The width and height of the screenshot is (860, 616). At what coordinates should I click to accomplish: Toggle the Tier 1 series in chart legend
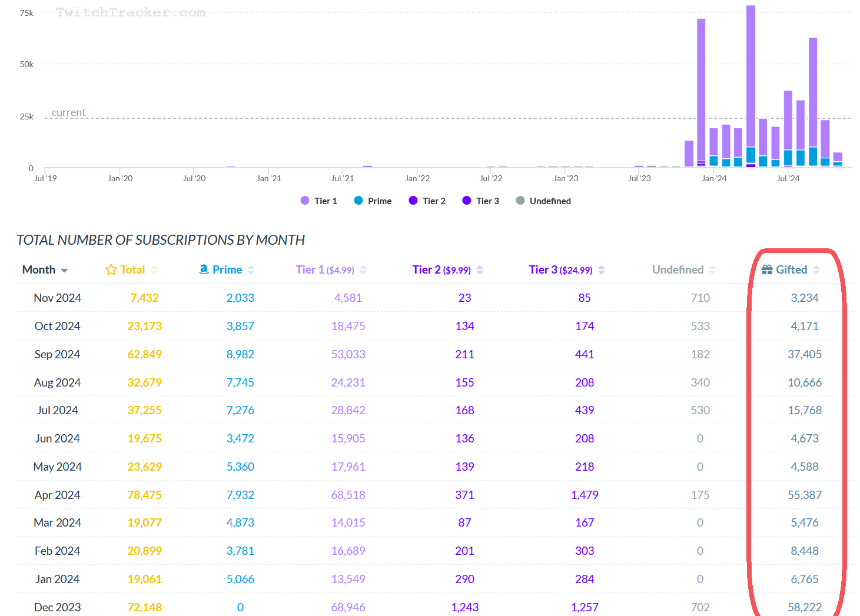[319, 201]
